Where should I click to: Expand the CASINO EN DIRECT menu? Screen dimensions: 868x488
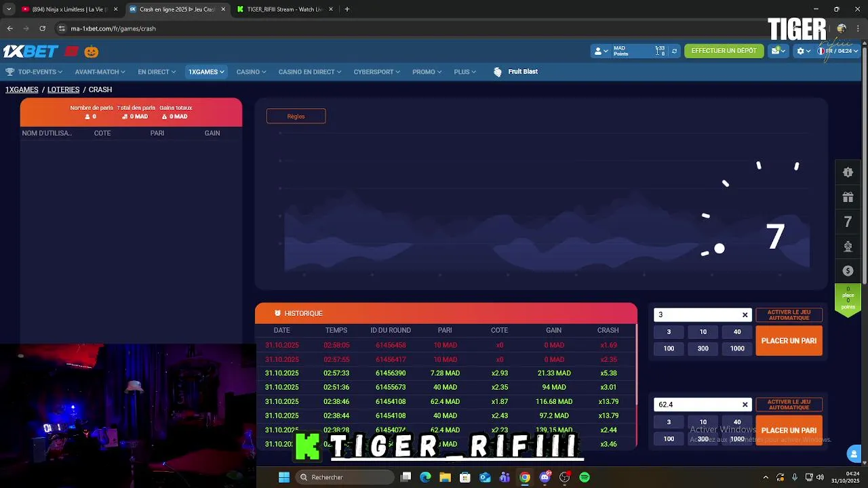pyautogui.click(x=310, y=72)
